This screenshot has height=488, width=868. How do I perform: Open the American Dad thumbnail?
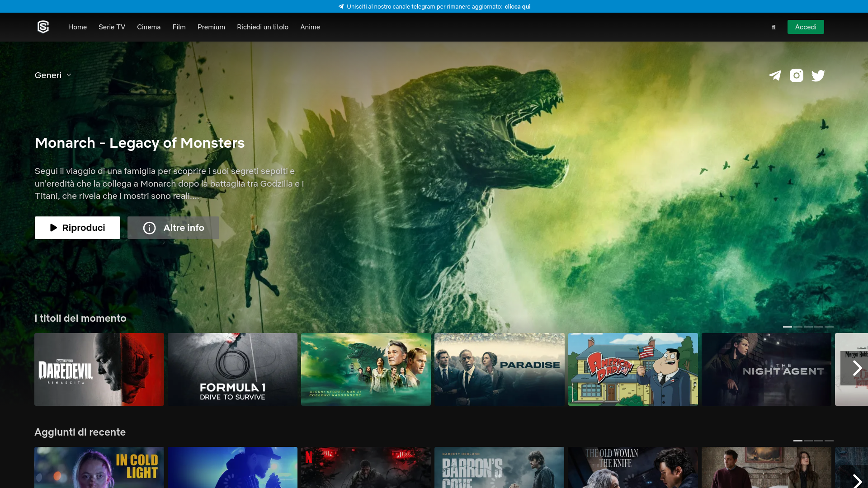(633, 370)
